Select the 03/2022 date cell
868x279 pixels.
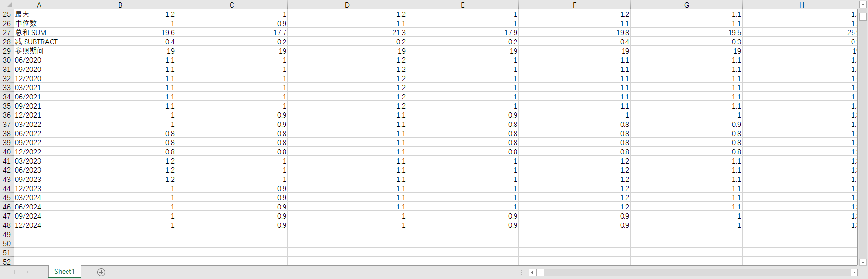coord(39,125)
